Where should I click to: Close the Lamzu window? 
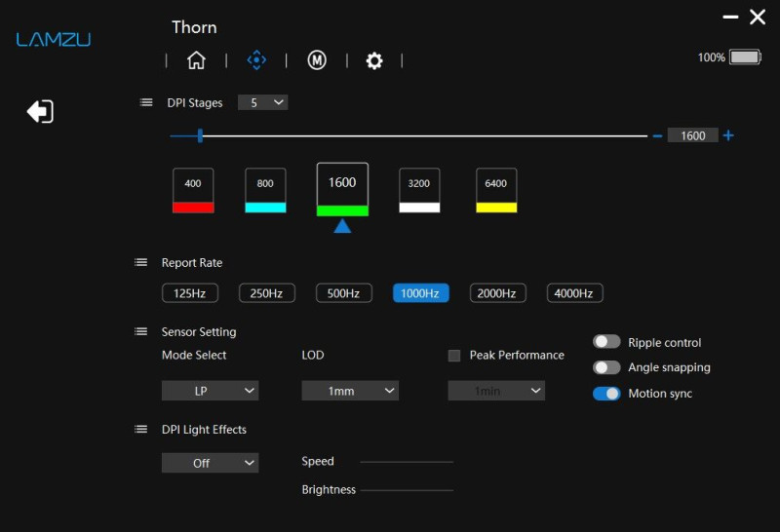pyautogui.click(x=758, y=17)
